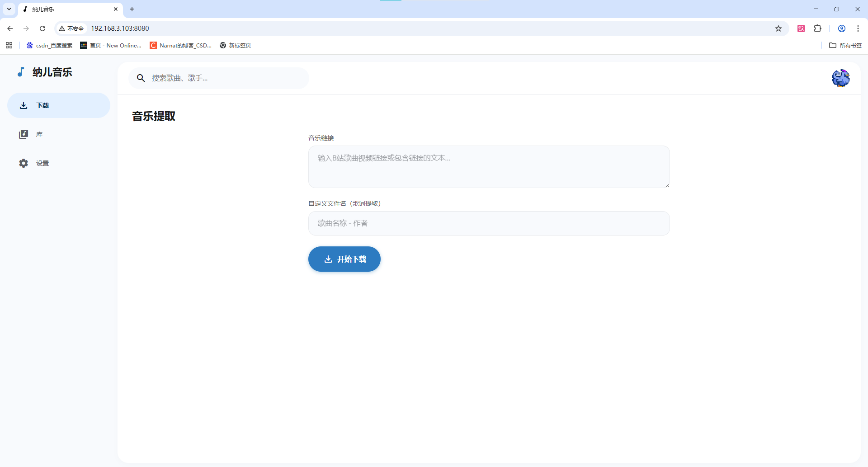
Task: Click the download icon in 下载 item
Action: pyautogui.click(x=24, y=105)
